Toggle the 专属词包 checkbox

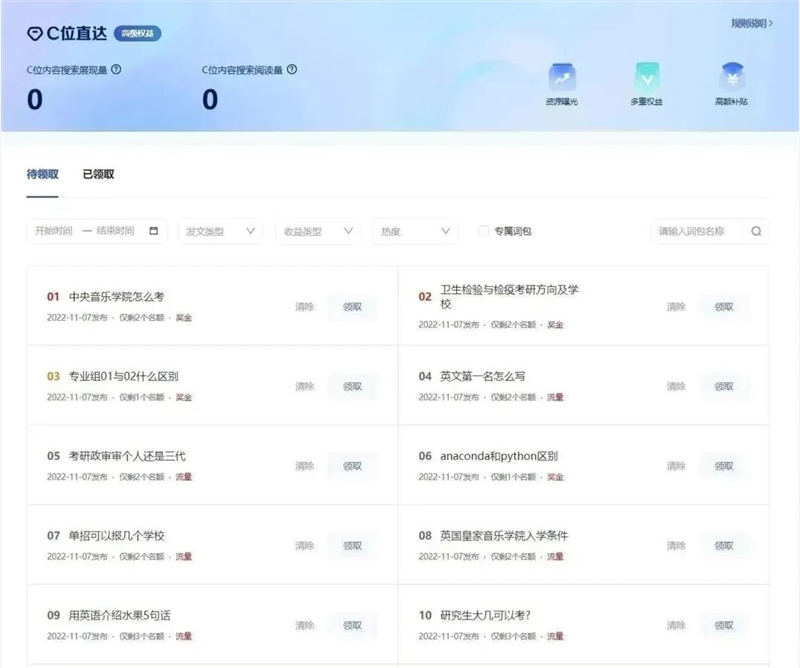pyautogui.click(x=484, y=231)
